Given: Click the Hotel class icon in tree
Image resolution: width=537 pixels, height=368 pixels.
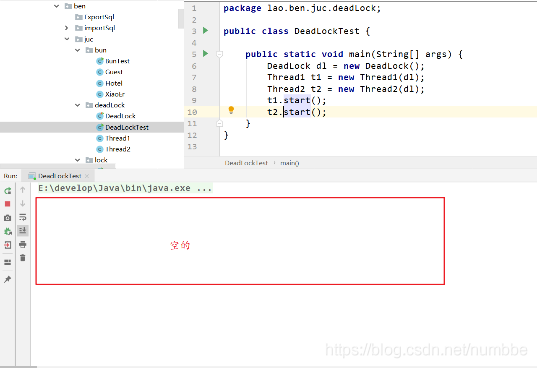Looking at the screenshot, I should point(100,83).
